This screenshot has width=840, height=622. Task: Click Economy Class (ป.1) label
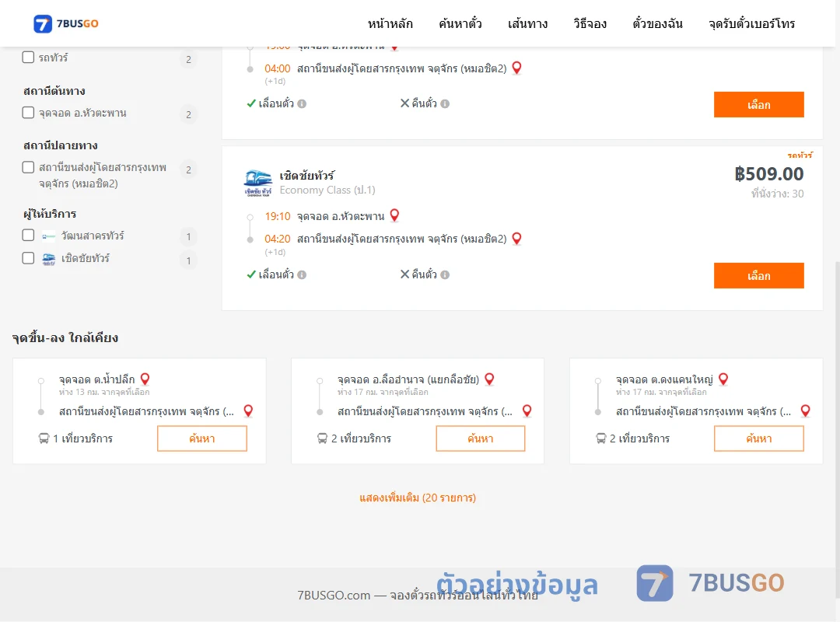[x=327, y=190]
